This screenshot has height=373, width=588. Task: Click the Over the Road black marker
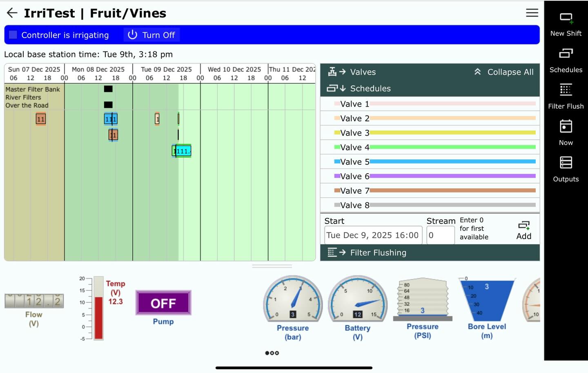[x=108, y=105]
